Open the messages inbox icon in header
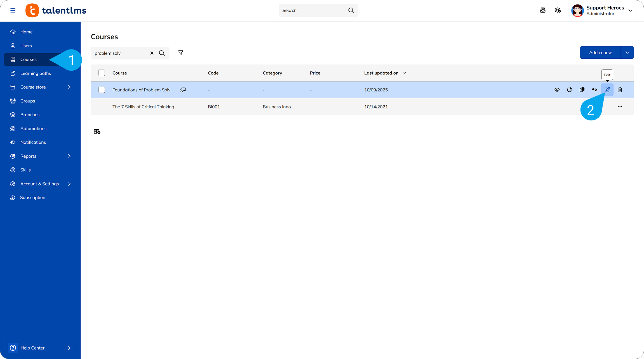This screenshot has height=359, width=644. pos(543,10)
